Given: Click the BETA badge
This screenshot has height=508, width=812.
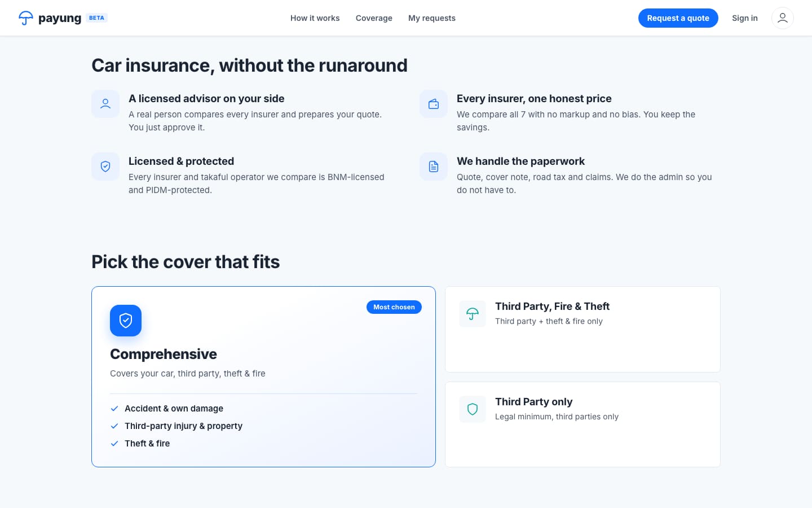Looking at the screenshot, I should (96, 18).
